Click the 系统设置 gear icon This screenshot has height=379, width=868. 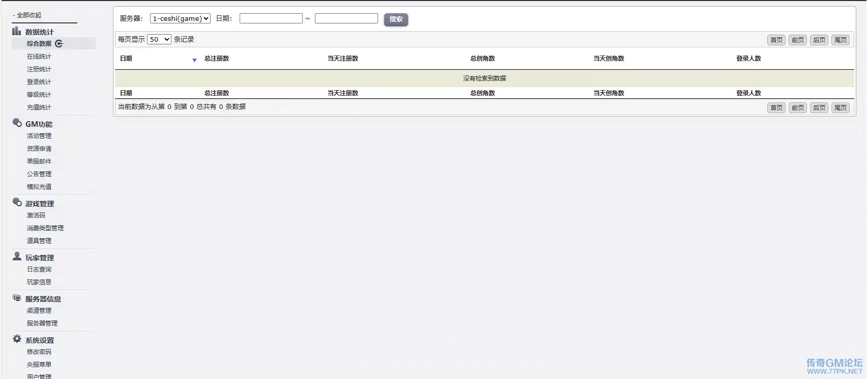click(x=17, y=339)
